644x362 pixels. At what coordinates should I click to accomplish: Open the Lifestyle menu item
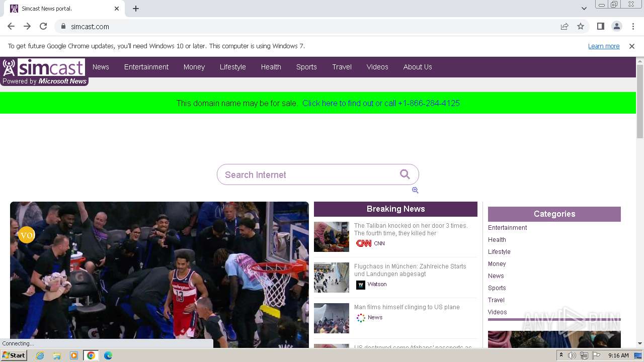[232, 67]
